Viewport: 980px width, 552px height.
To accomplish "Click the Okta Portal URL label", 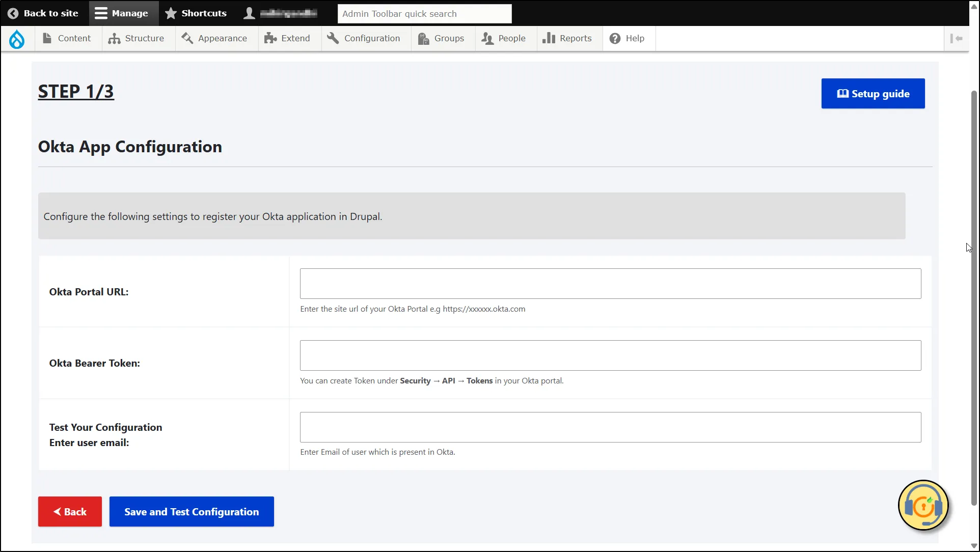I will [89, 292].
